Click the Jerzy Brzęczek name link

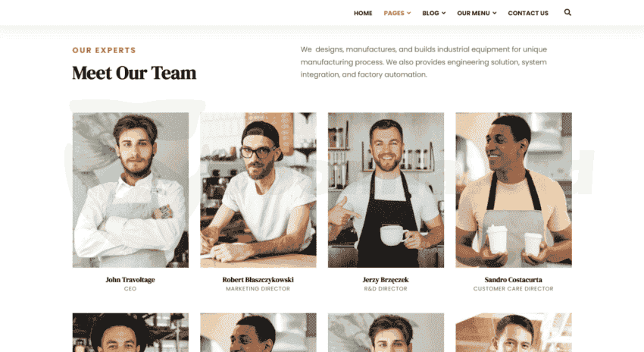(x=386, y=280)
